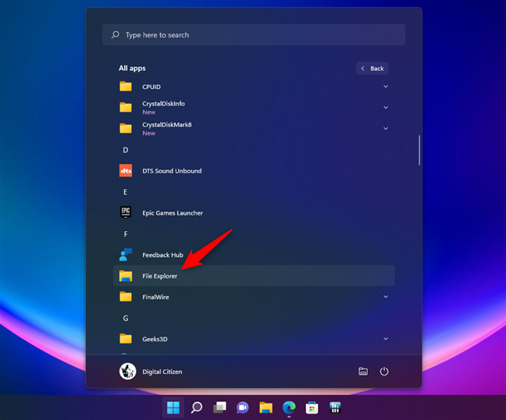Click the CrystalDiskMark8 label
506x420 pixels.
[x=167, y=124]
